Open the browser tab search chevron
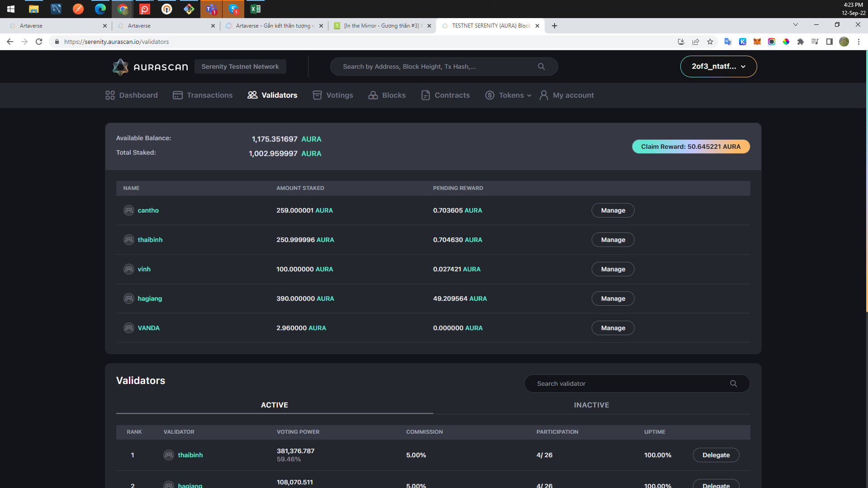 795,25
